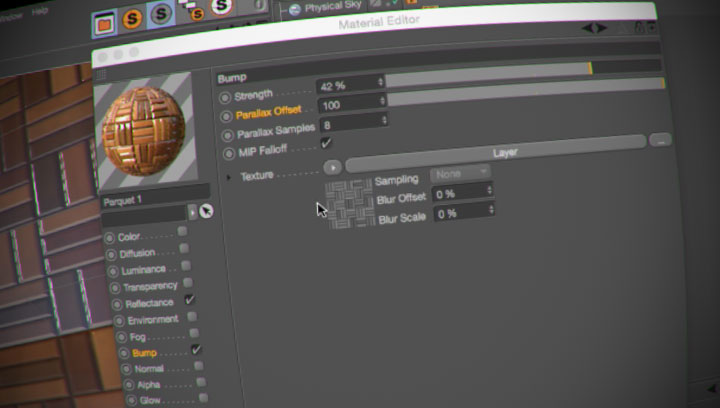Image resolution: width=720 pixels, height=408 pixels.
Task: Click the orange folder icon in toolbar
Action: pyautogui.click(x=105, y=21)
